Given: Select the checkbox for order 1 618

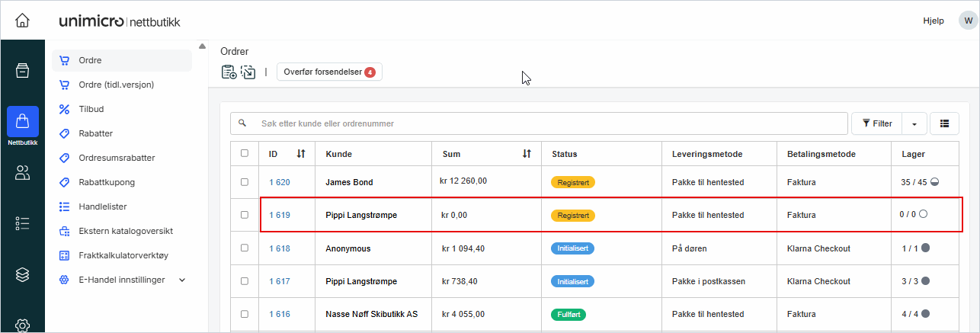Looking at the screenshot, I should [x=245, y=248].
